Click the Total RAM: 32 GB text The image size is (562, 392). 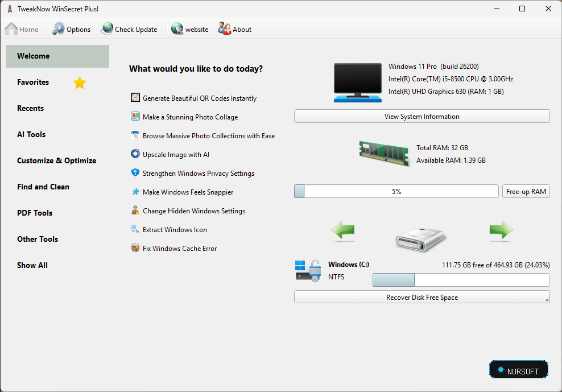coord(443,148)
